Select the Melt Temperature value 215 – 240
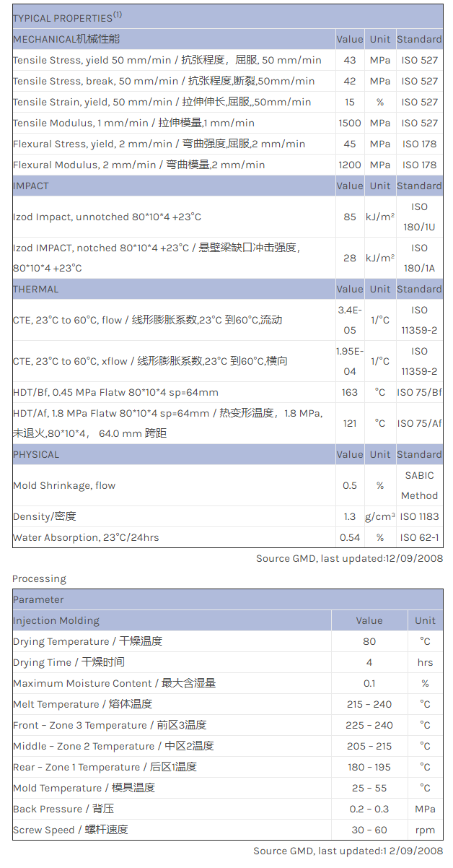The height and width of the screenshot is (868, 453). tap(369, 704)
